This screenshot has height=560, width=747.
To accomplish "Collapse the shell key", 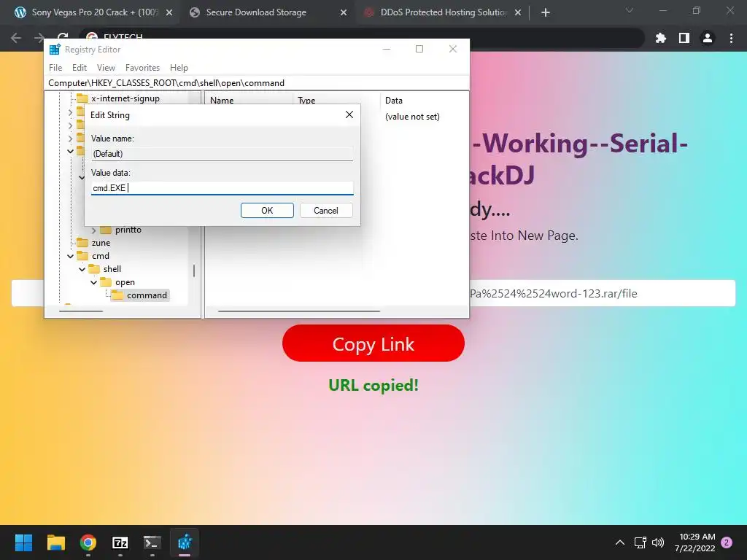I will point(82,270).
